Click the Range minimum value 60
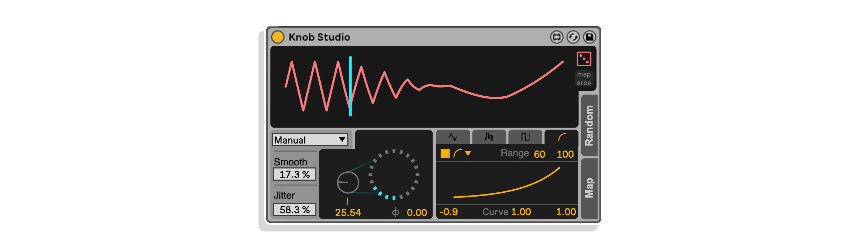The width and height of the screenshot is (868, 249). 539,154
